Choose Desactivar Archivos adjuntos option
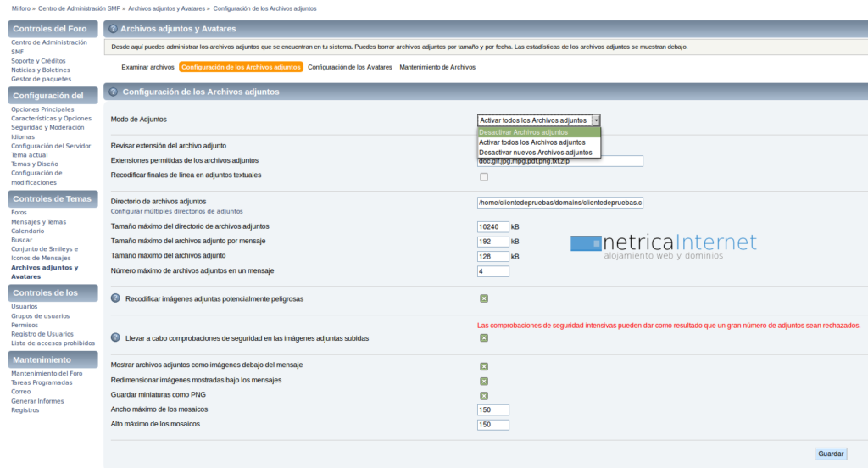 [523, 132]
